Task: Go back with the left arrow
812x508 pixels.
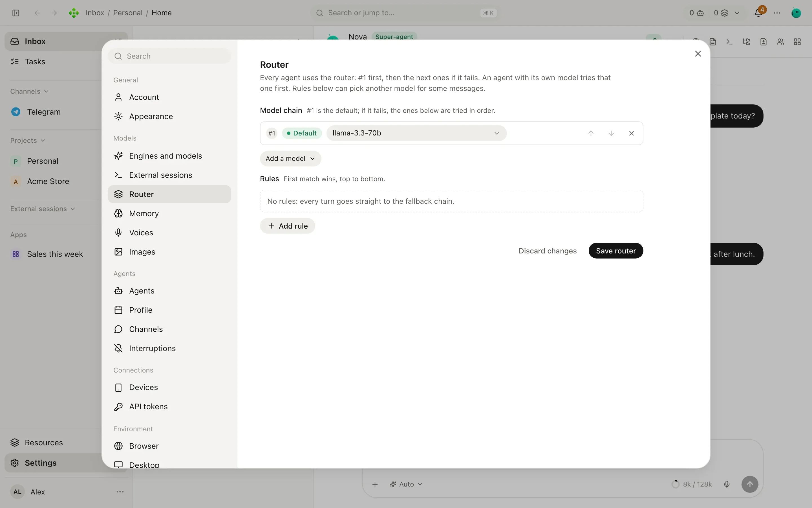Action: click(x=37, y=13)
